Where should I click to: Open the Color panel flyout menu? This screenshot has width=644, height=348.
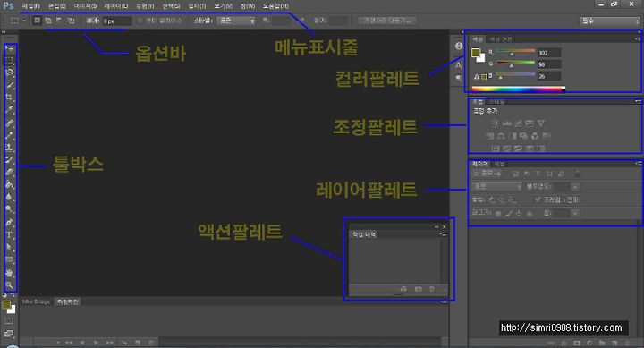(638, 38)
